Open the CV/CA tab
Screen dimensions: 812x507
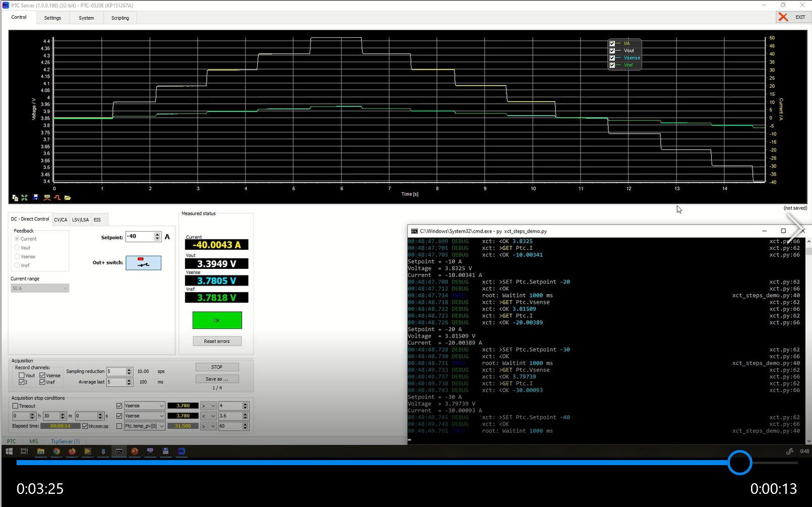[61, 220]
